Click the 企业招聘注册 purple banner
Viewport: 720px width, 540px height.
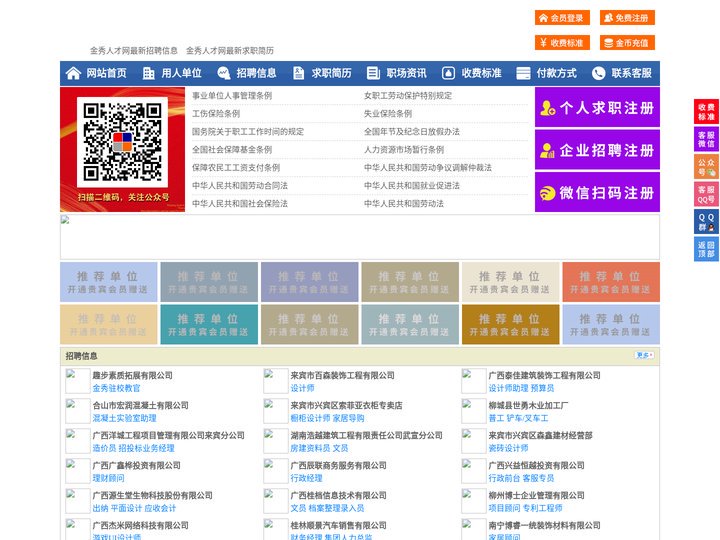point(597,150)
